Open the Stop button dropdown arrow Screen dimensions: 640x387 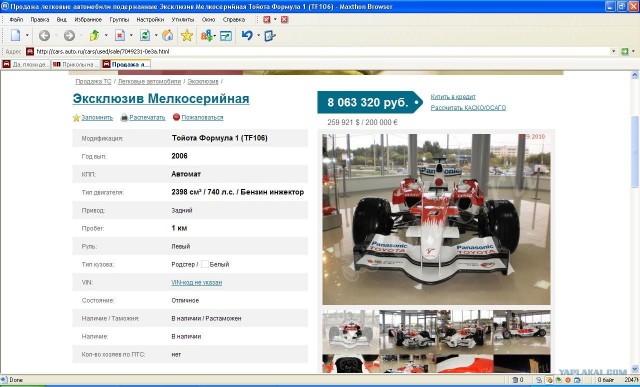coord(131,36)
